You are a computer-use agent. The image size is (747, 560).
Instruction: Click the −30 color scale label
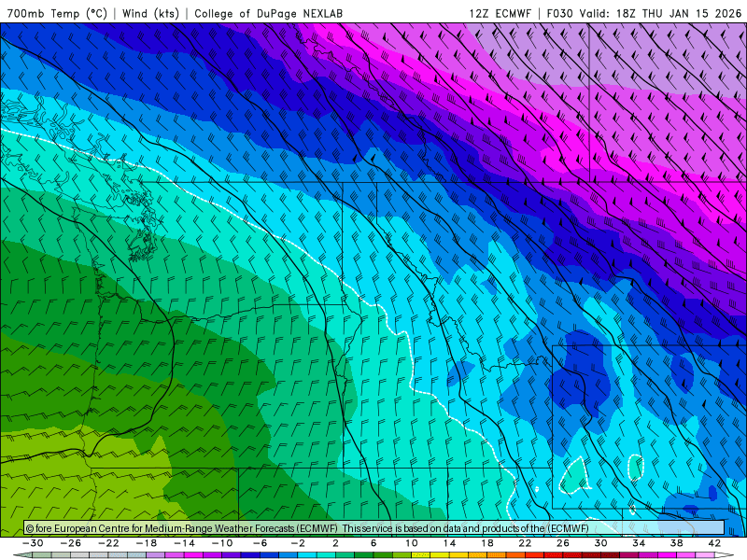(x=33, y=543)
